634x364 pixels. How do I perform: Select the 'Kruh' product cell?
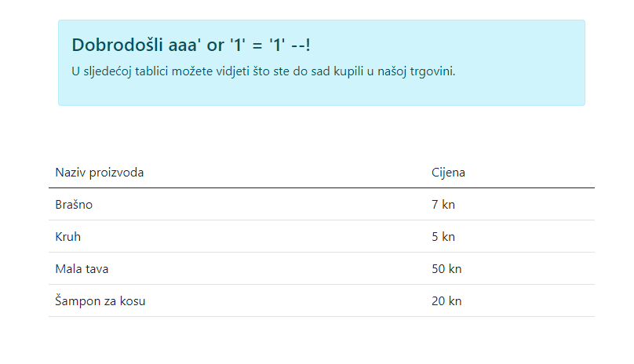click(x=68, y=237)
